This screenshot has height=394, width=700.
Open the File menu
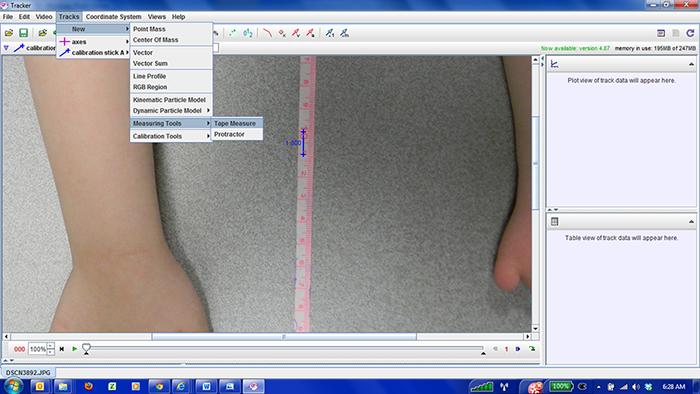pos(8,17)
